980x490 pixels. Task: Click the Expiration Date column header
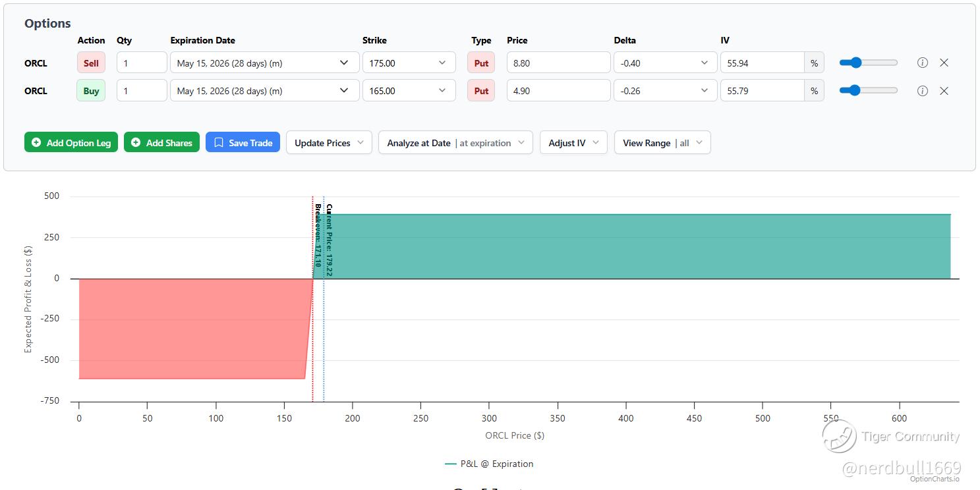click(x=202, y=40)
